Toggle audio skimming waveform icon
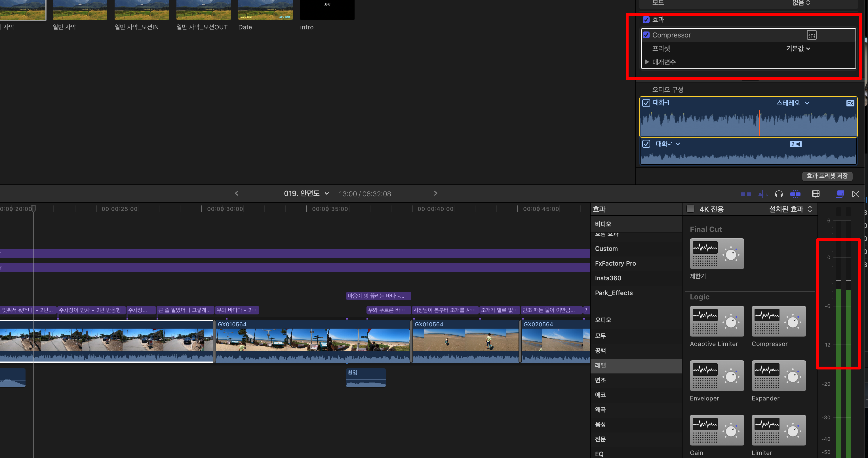Image resolution: width=868 pixels, height=458 pixels. coord(762,194)
